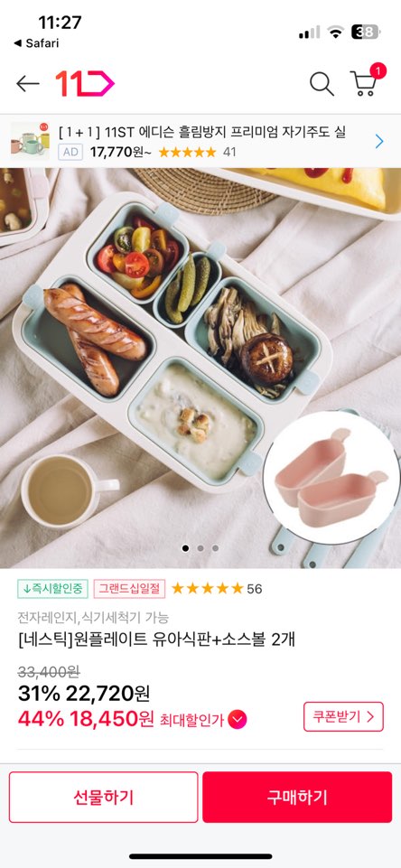Tap the 선물하기 gift button

pyautogui.click(x=104, y=798)
